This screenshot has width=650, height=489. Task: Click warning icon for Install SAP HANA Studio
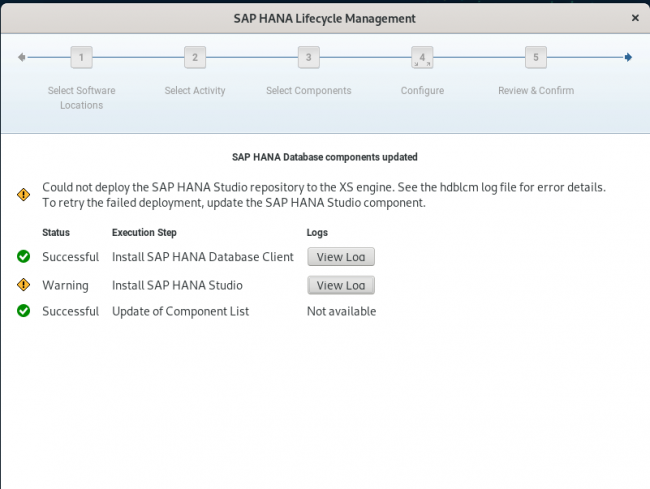tap(24, 285)
